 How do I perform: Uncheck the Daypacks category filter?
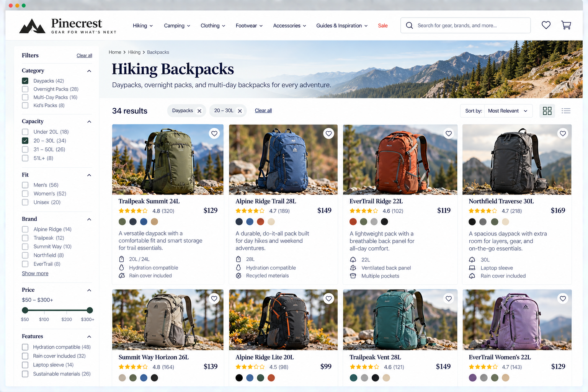25,81
